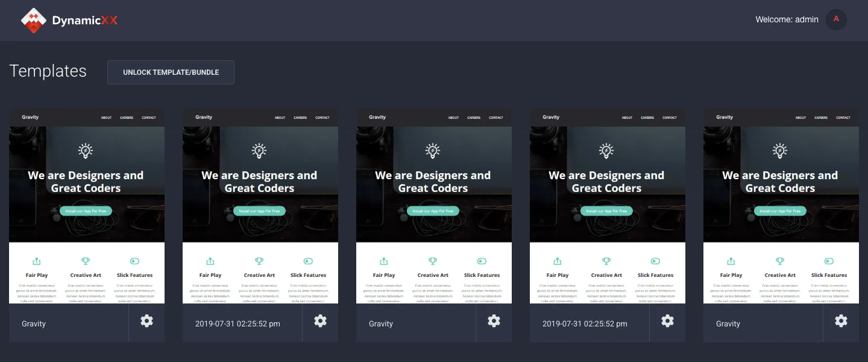This screenshot has width=868, height=362.
Task: Click the UNLOCK TEMPLATE/BUNDLE button
Action: [x=171, y=72]
